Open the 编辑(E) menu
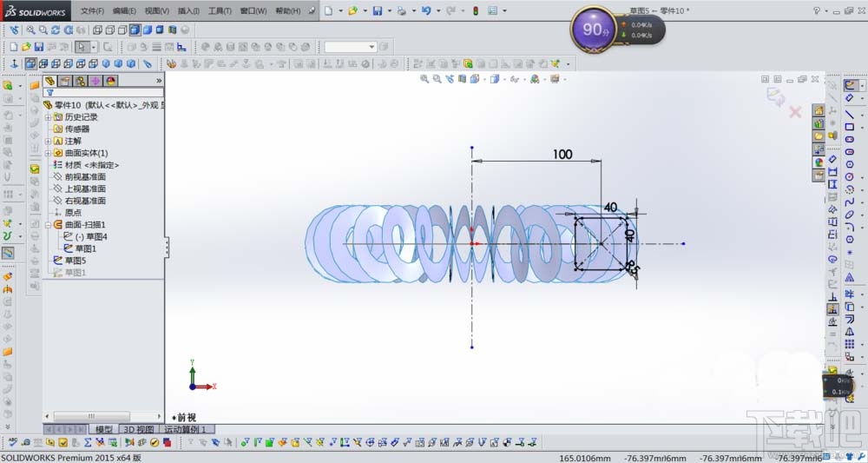 (124, 10)
